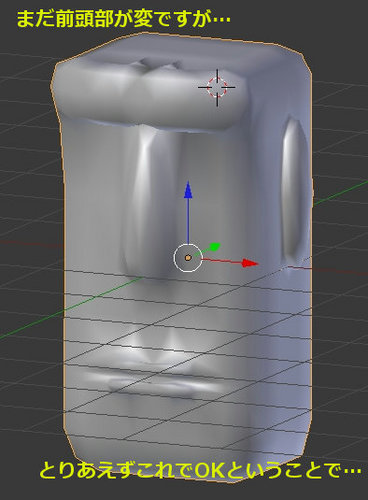Click the dent on top of head
Image resolution: width=368 pixels, height=500 pixels.
pyautogui.click(x=157, y=65)
